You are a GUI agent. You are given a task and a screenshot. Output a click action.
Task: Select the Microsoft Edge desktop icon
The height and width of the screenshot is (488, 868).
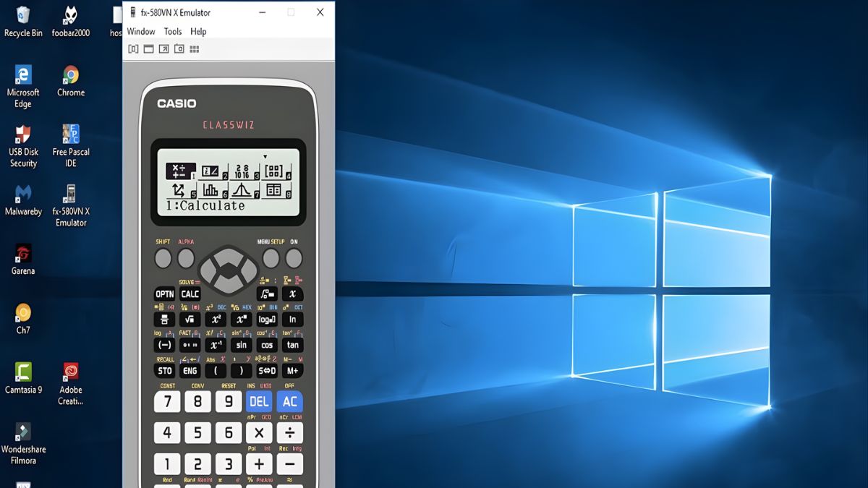23,86
